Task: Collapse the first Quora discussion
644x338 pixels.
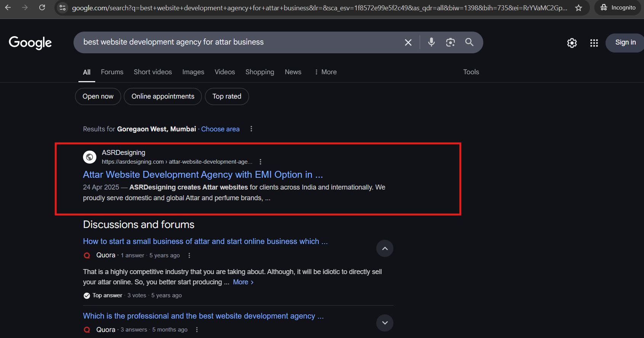Action: [x=385, y=249]
